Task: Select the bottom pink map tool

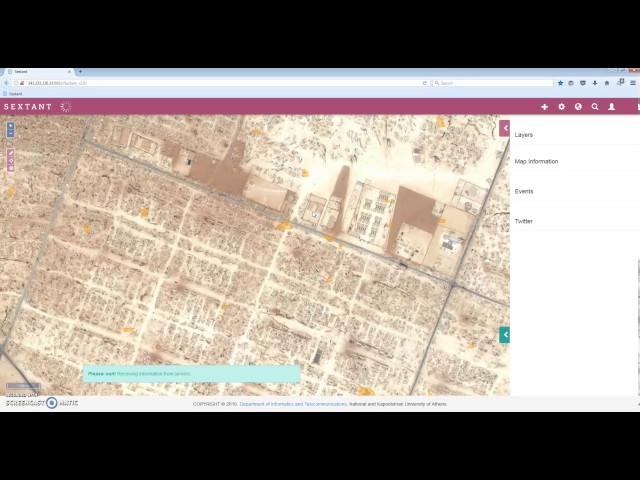Action: [11, 168]
